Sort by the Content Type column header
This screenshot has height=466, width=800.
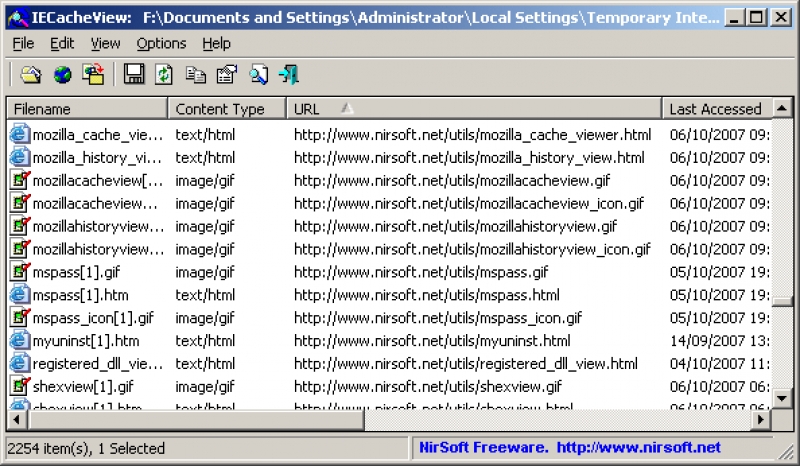coord(227,109)
